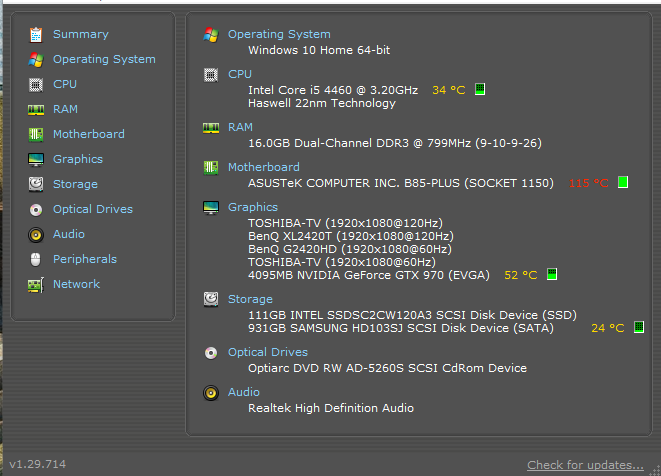Click the Storage drive icon in summary panel
Image resolution: width=661 pixels, height=476 pixels.
(x=211, y=299)
